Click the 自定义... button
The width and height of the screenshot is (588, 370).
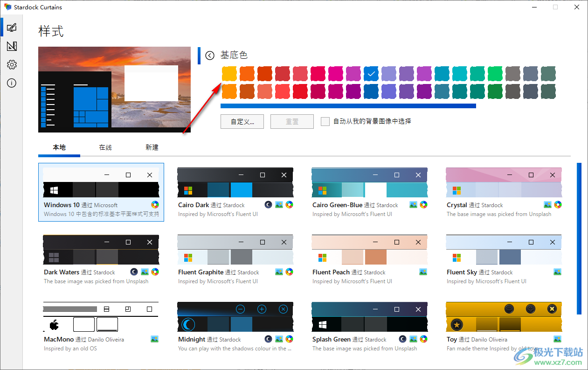(x=242, y=121)
